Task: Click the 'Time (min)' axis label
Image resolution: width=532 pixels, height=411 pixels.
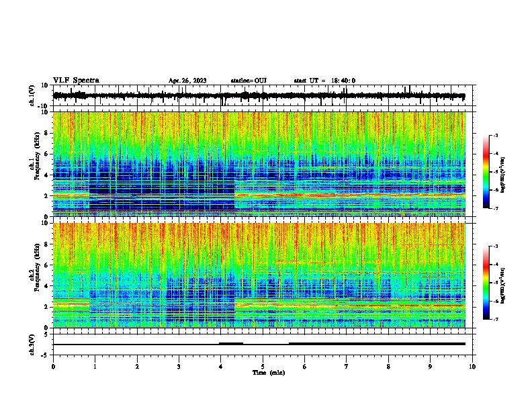Action: click(269, 373)
